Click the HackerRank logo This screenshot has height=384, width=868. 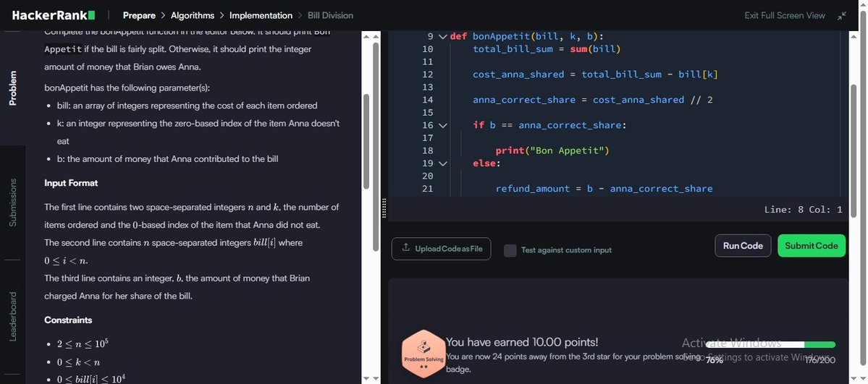coord(53,15)
